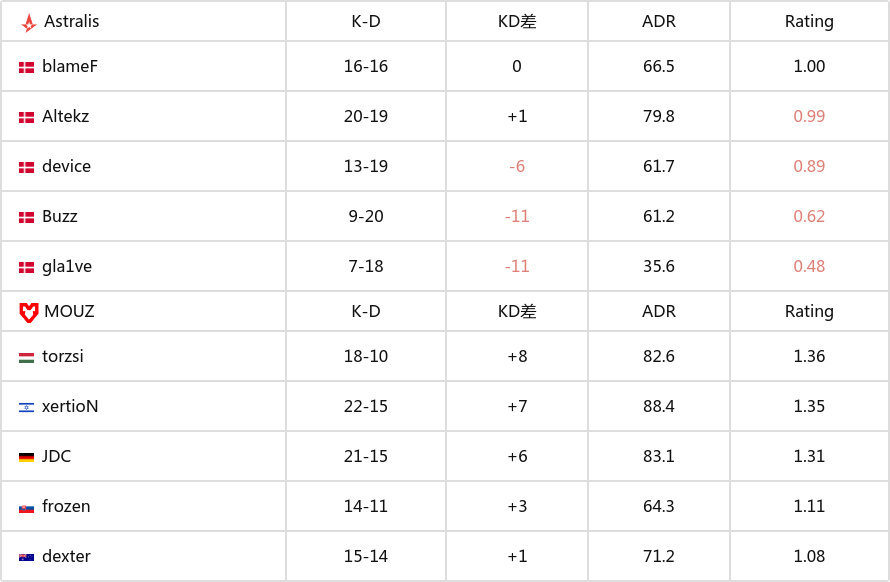Click the KD差 header in MOUZ table
This screenshot has width=890, height=582.
point(517,312)
